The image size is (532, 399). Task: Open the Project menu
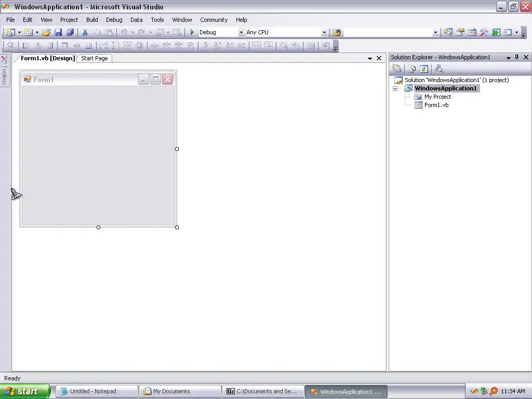coord(69,20)
